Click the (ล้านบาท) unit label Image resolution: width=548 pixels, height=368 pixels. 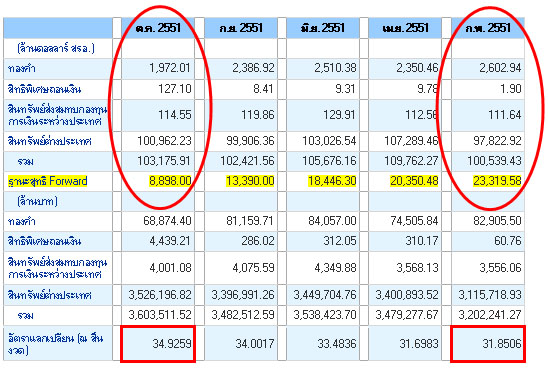click(x=37, y=201)
